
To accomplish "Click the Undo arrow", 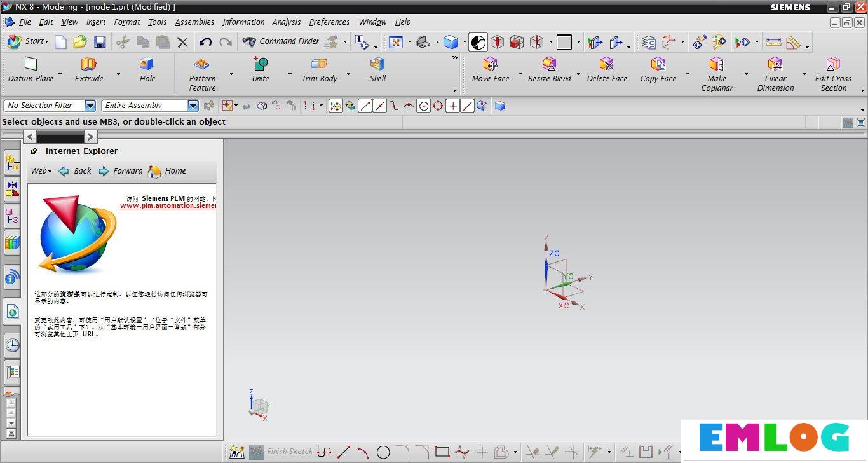I will coord(205,42).
